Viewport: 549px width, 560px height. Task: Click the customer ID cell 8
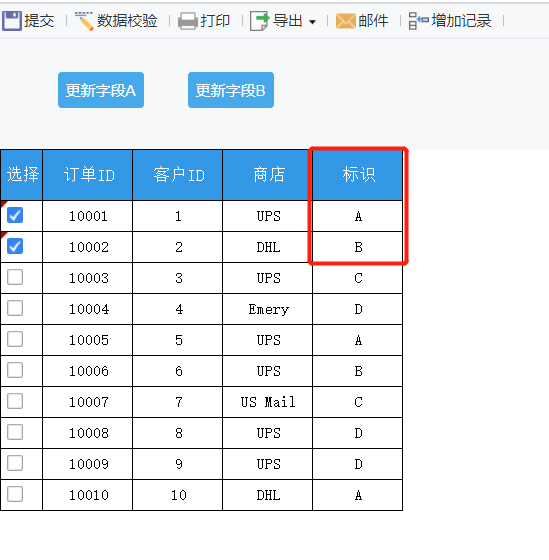178,433
